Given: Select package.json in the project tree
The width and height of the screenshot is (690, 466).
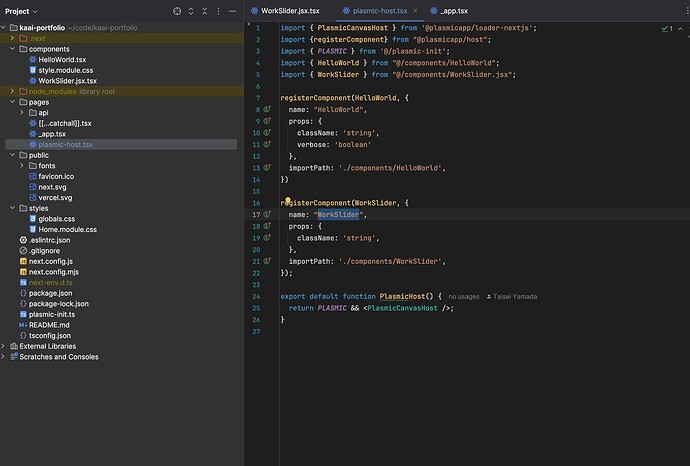Looking at the screenshot, I should click(49, 293).
